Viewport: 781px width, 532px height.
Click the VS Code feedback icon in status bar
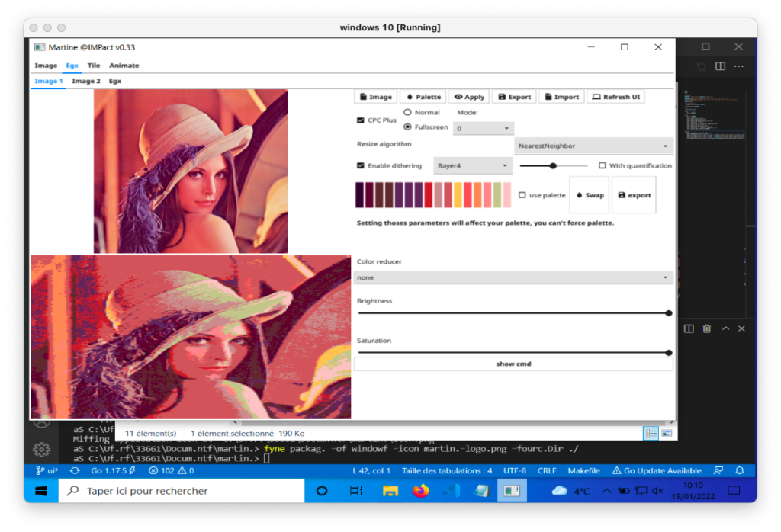click(718, 470)
